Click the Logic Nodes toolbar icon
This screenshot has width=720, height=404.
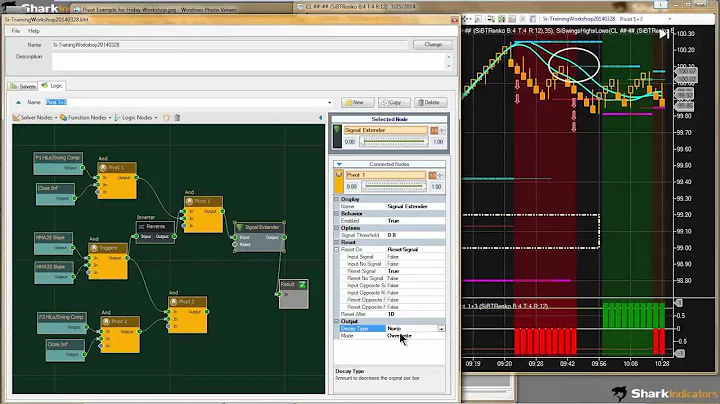click(x=118, y=118)
